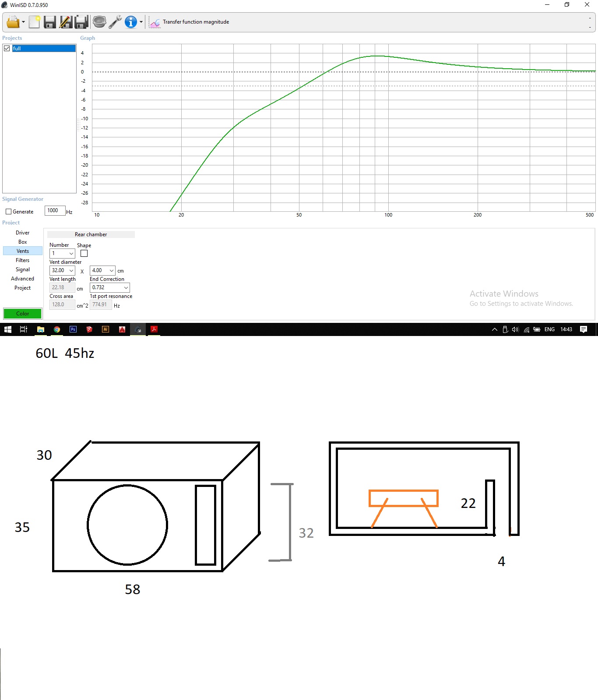Click the graph type chart icon
The width and height of the screenshot is (598, 700).
pyautogui.click(x=155, y=22)
